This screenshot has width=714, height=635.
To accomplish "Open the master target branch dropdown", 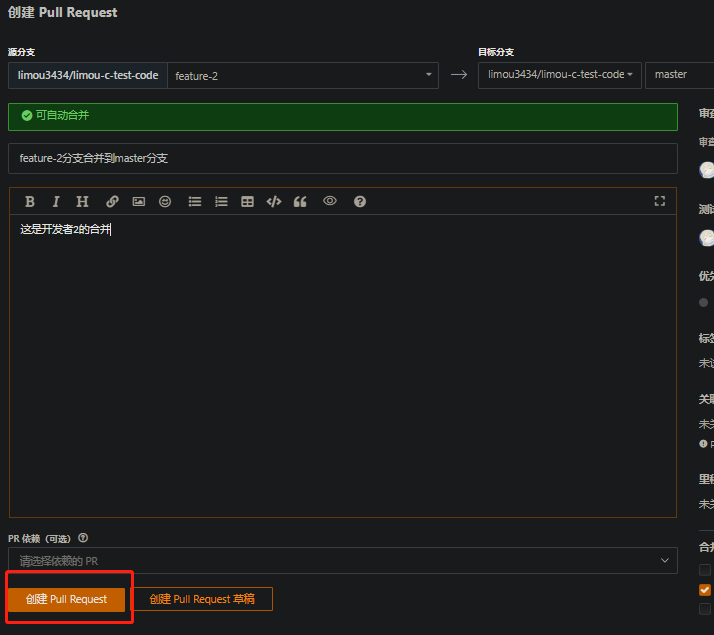I will [x=678, y=75].
